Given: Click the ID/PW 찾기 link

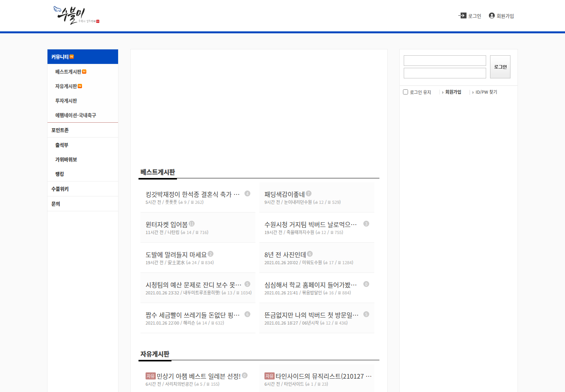Looking at the screenshot, I should click(486, 92).
